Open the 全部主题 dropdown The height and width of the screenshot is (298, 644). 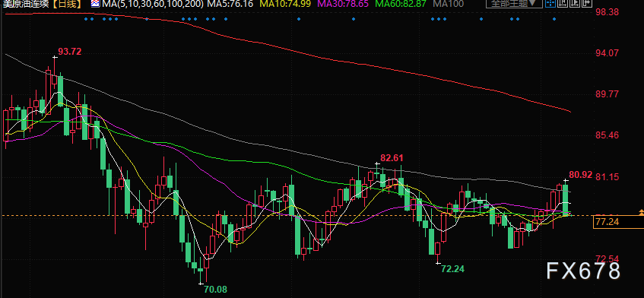[514, 3]
